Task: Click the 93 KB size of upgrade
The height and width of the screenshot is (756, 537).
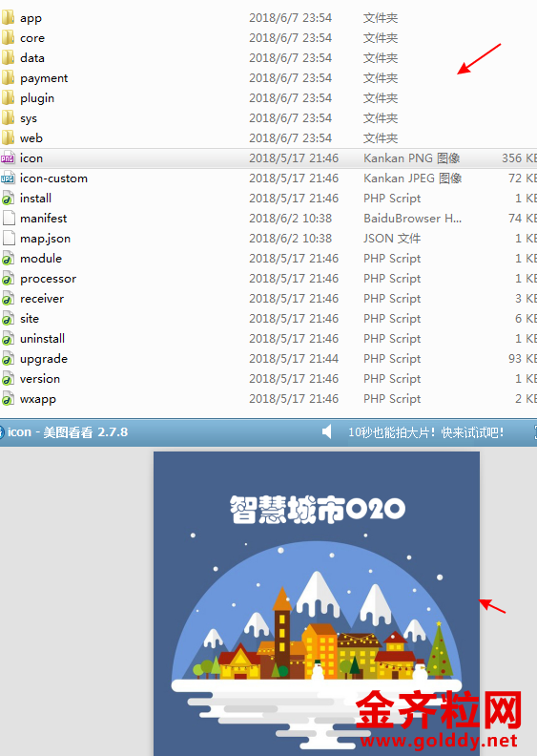Action: point(523,359)
